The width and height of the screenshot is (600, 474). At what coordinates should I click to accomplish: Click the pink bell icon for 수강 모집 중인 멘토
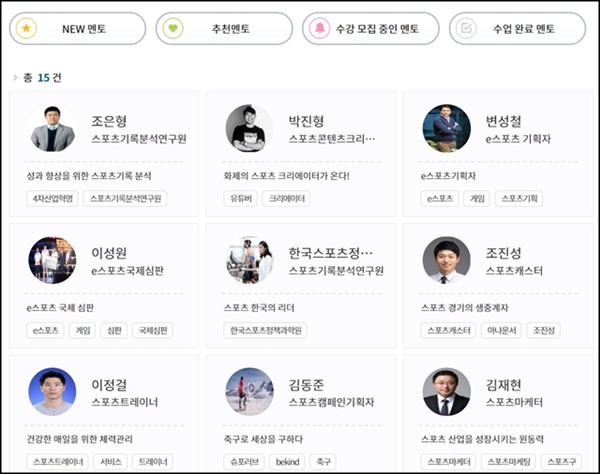321,29
